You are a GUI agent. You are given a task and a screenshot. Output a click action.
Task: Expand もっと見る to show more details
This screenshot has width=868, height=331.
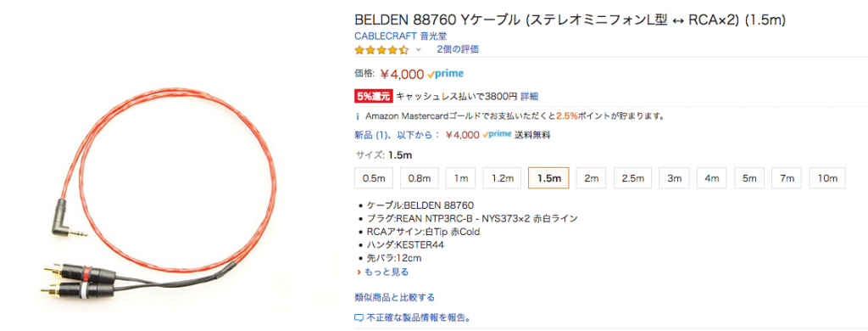click(382, 272)
